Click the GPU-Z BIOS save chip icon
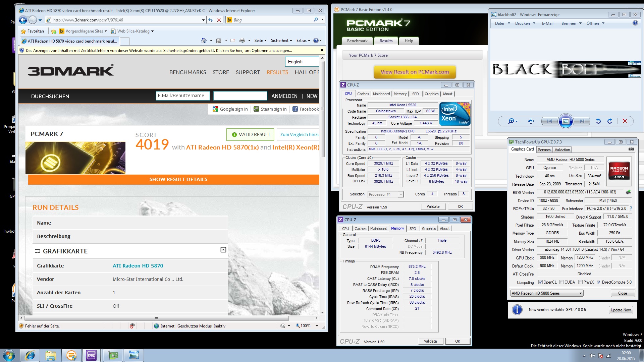This screenshot has height=362, width=644. coord(628,192)
